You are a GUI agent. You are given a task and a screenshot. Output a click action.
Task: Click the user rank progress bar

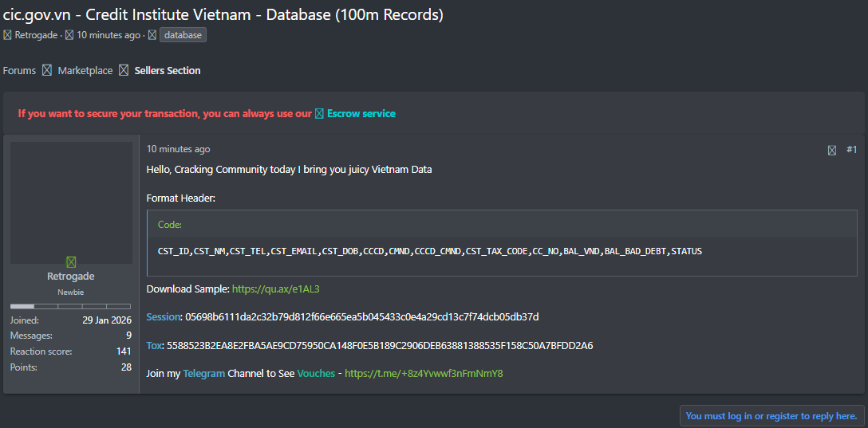(71, 306)
